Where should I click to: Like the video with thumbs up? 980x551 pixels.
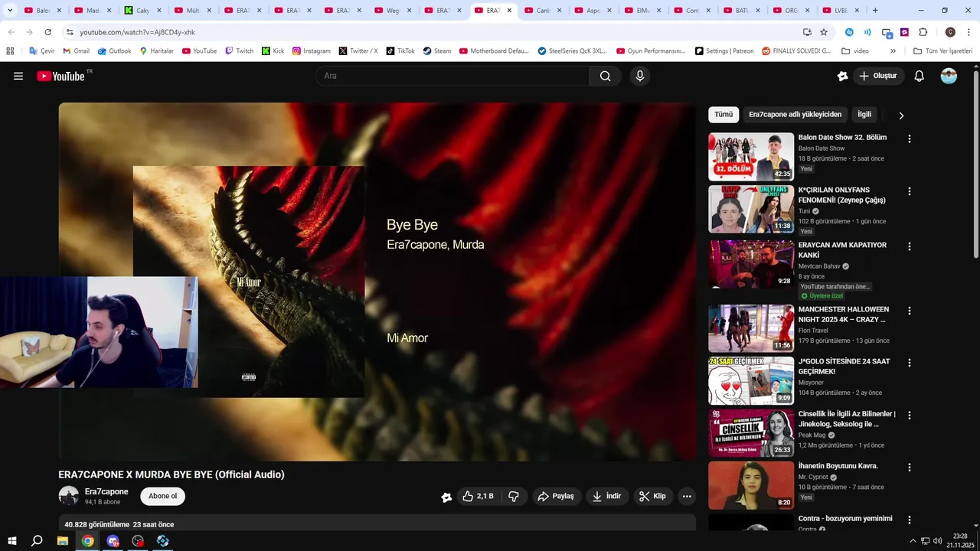click(479, 496)
